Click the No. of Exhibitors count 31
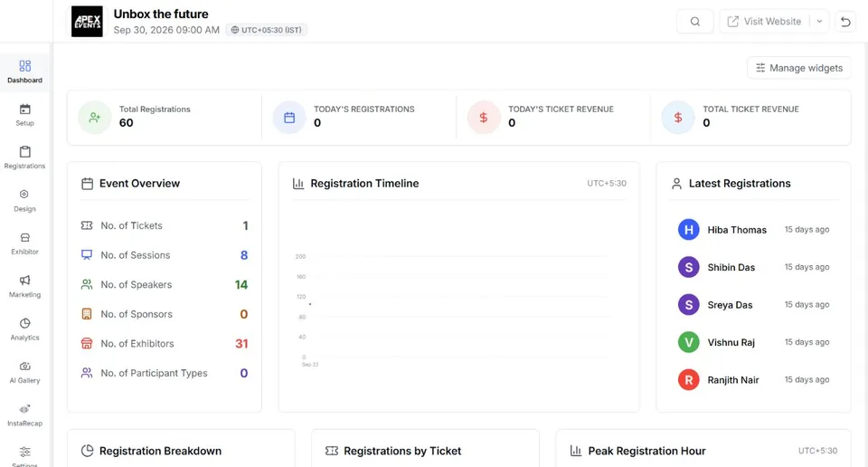The image size is (868, 467). pos(242,344)
